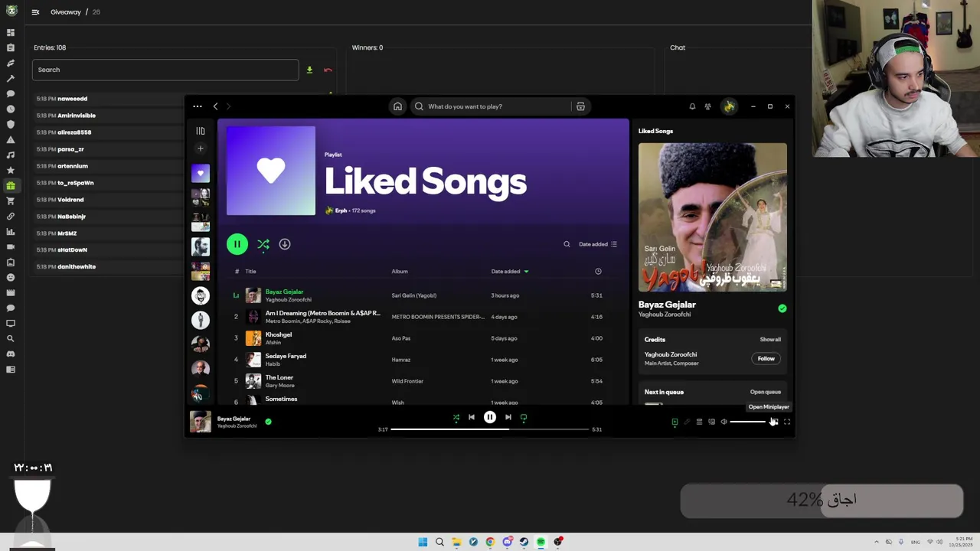Open Erph profile link under title
Screen dimensions: 980x551
point(341,210)
